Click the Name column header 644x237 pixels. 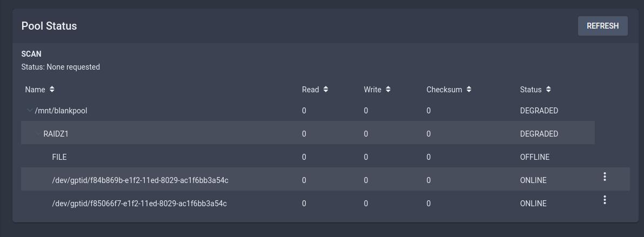[x=35, y=90]
